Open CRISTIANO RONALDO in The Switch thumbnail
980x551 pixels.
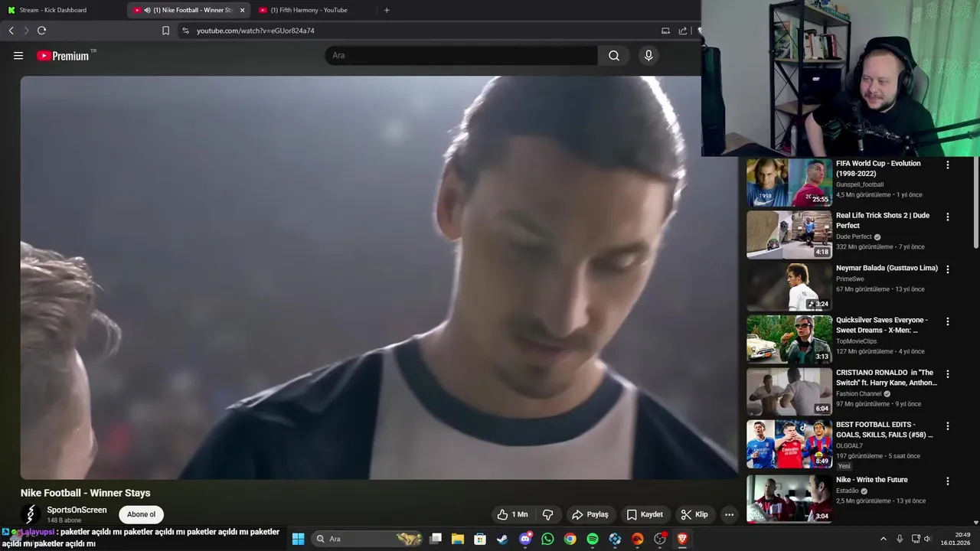(789, 392)
